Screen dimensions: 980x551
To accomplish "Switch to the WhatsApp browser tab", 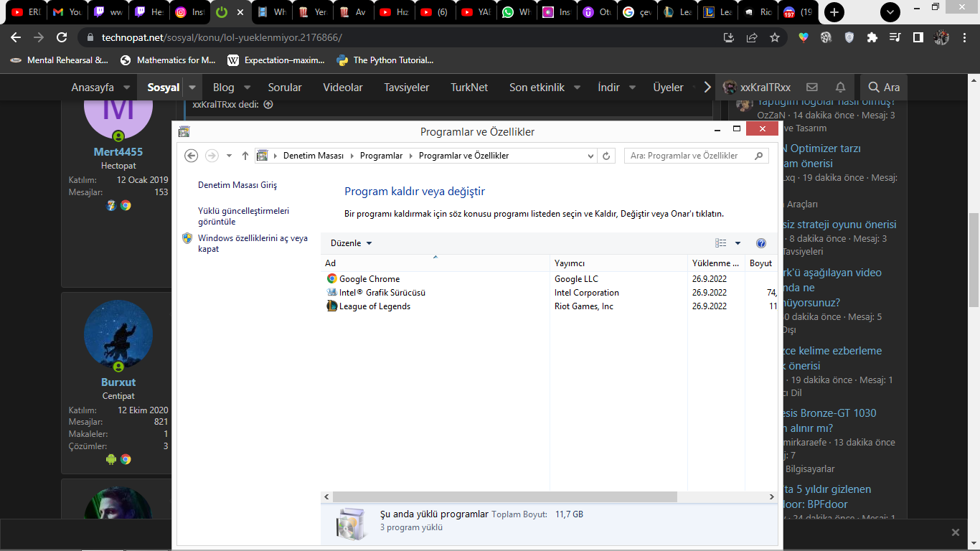I will coord(518,12).
